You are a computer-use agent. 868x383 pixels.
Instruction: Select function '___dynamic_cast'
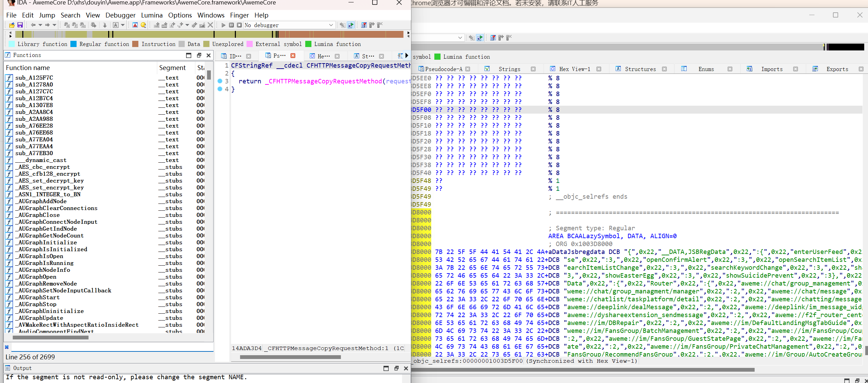pyautogui.click(x=41, y=160)
